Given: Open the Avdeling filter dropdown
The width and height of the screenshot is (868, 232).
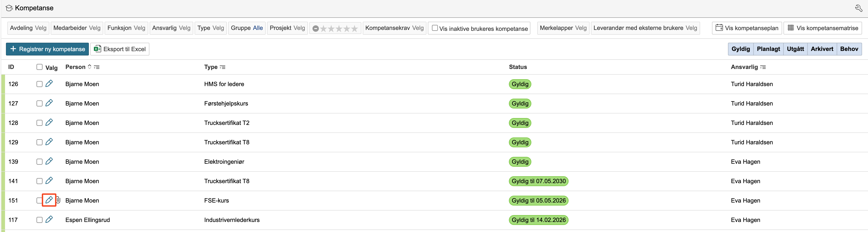Looking at the screenshot, I should click(x=28, y=28).
